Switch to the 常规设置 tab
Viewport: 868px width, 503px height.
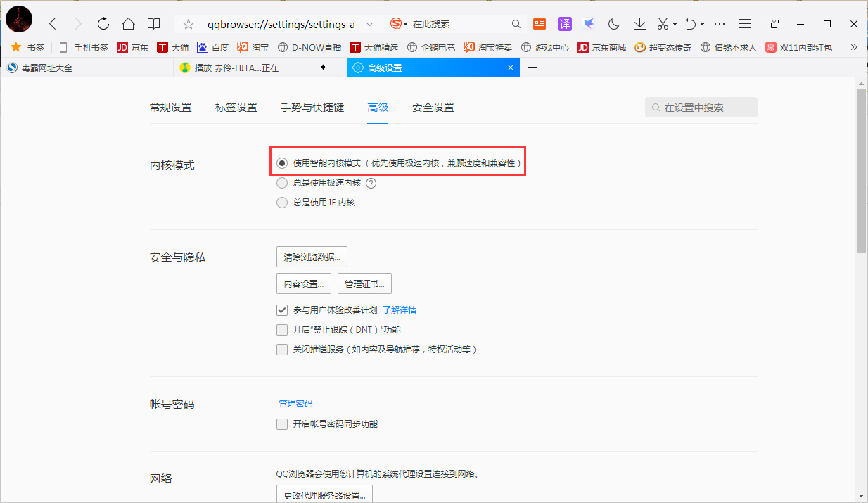tap(171, 107)
